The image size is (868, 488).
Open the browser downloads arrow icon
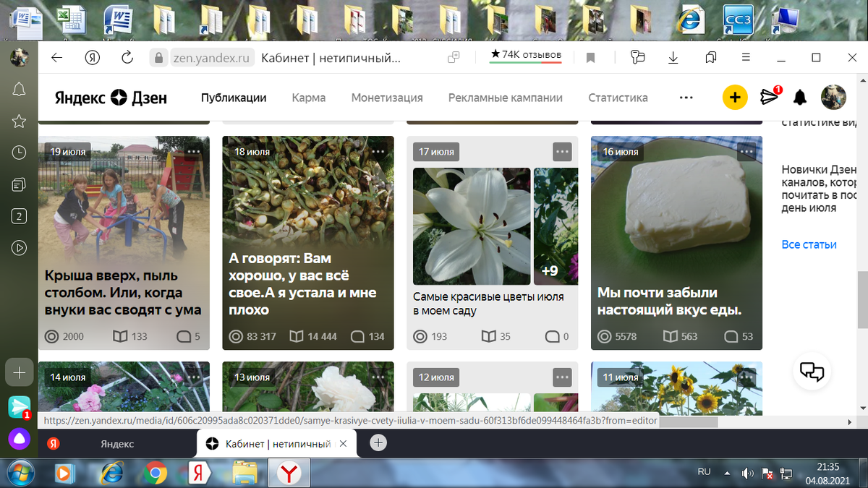[673, 58]
